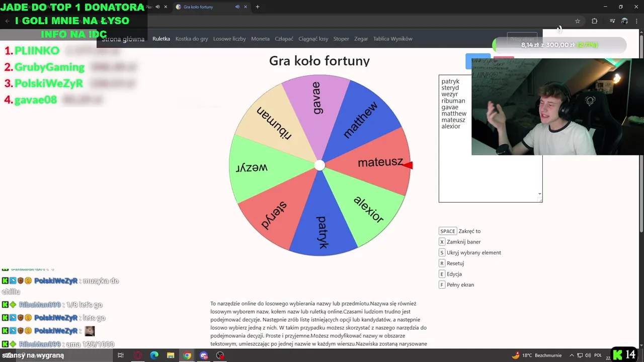
Task: Open the Chrome profile avatar
Action: 624,21
